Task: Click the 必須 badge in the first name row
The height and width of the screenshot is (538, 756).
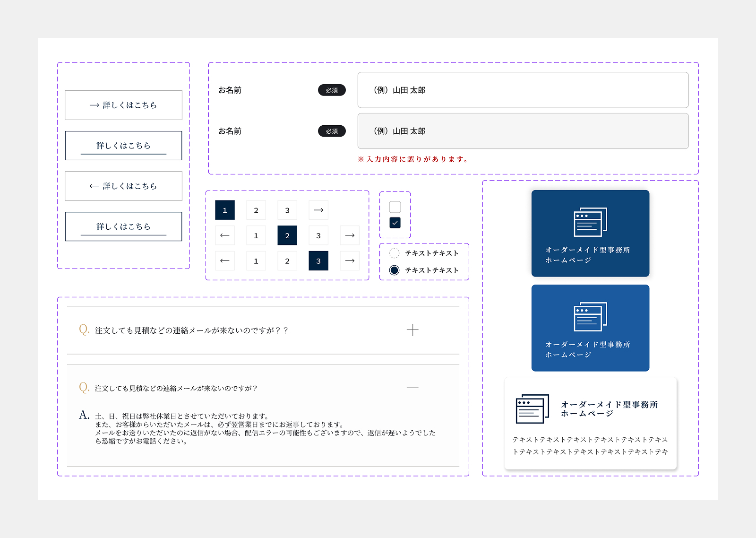Action: (x=332, y=90)
